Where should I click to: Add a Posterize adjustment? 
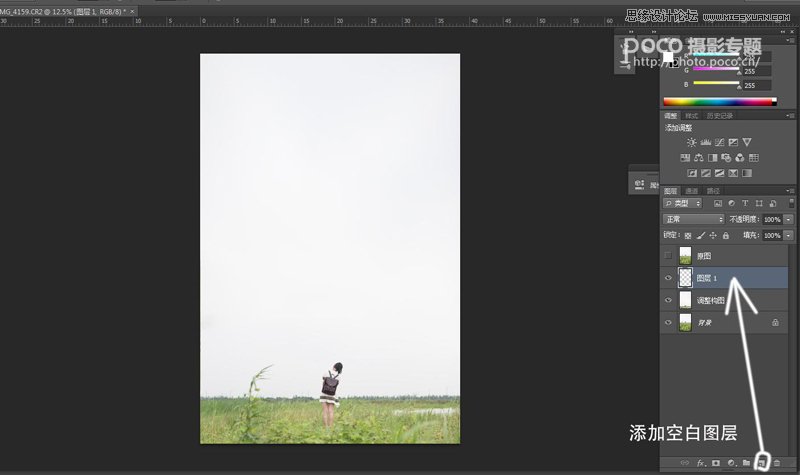tap(706, 173)
